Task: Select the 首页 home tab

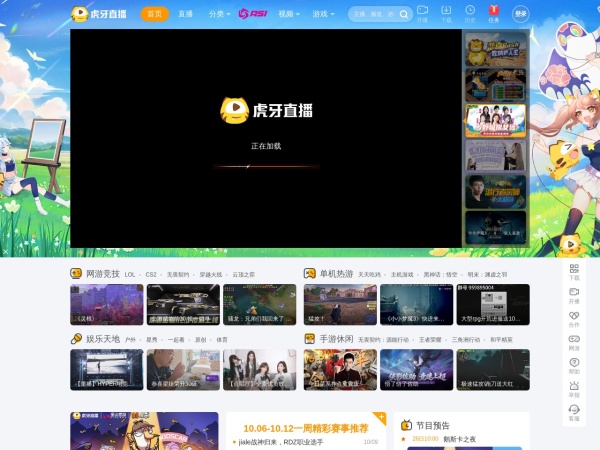Action: coord(154,14)
